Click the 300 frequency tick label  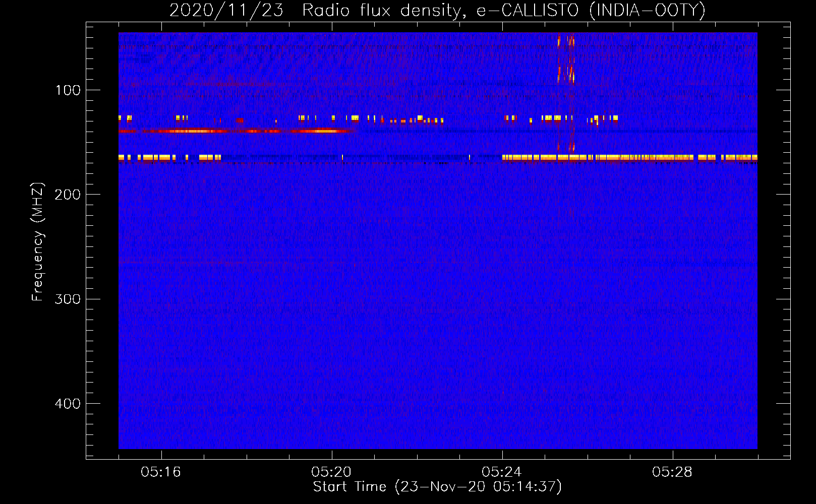pyautogui.click(x=68, y=299)
